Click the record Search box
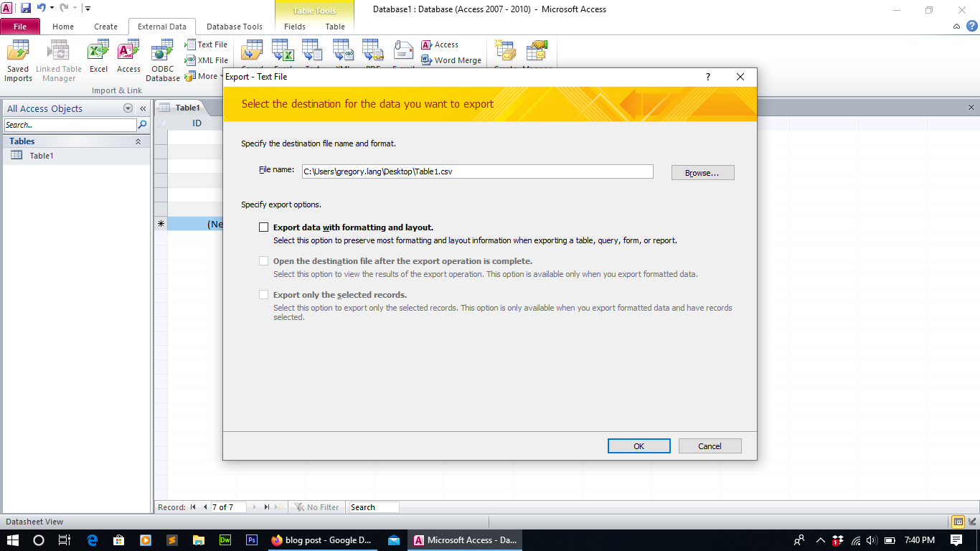 click(374, 507)
